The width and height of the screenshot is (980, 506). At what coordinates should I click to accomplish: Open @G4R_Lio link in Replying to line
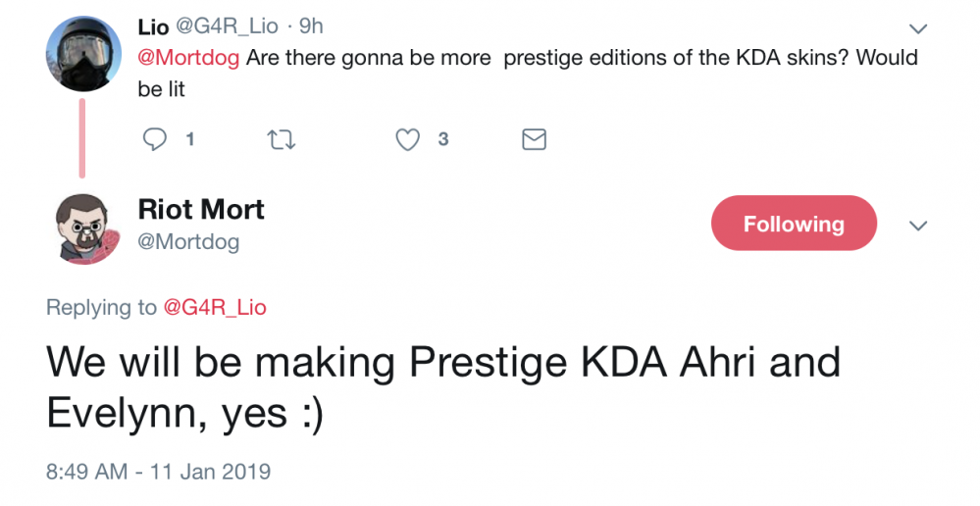pyautogui.click(x=215, y=307)
